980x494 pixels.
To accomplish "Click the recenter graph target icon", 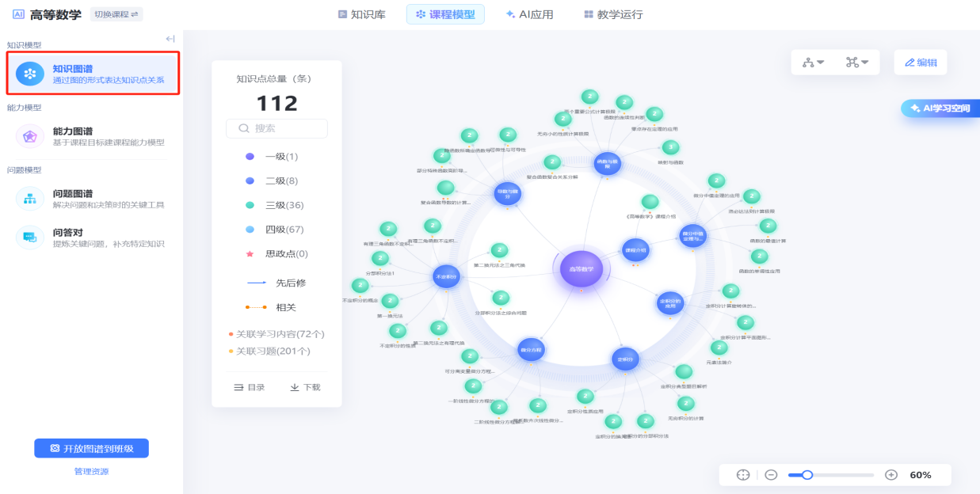I will 742,475.
